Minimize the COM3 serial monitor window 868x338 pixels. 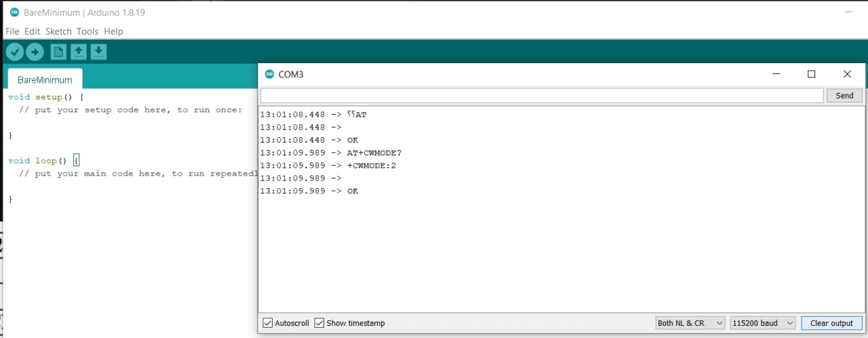click(776, 74)
